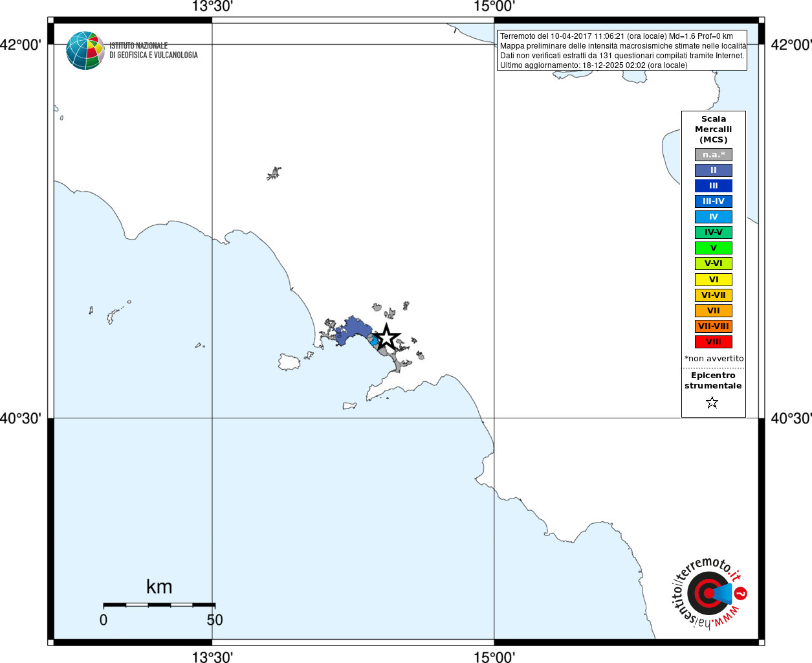Click the top 13°30' longitude label

point(212,6)
